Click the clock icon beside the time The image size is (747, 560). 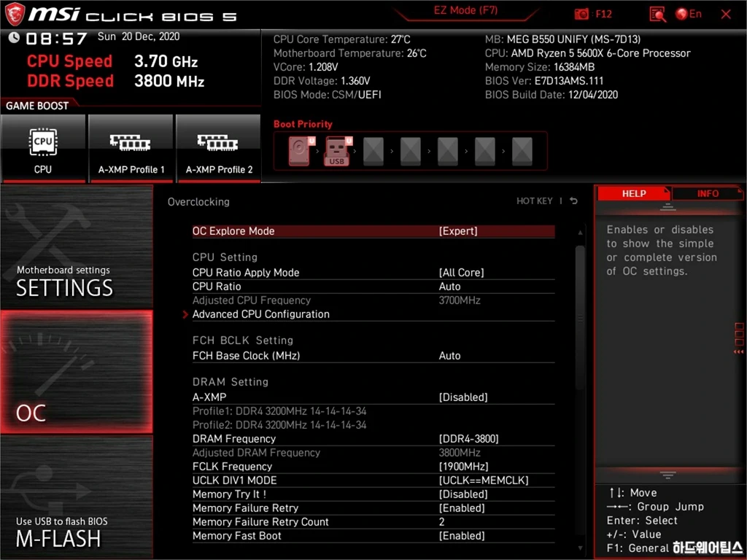tap(14, 37)
